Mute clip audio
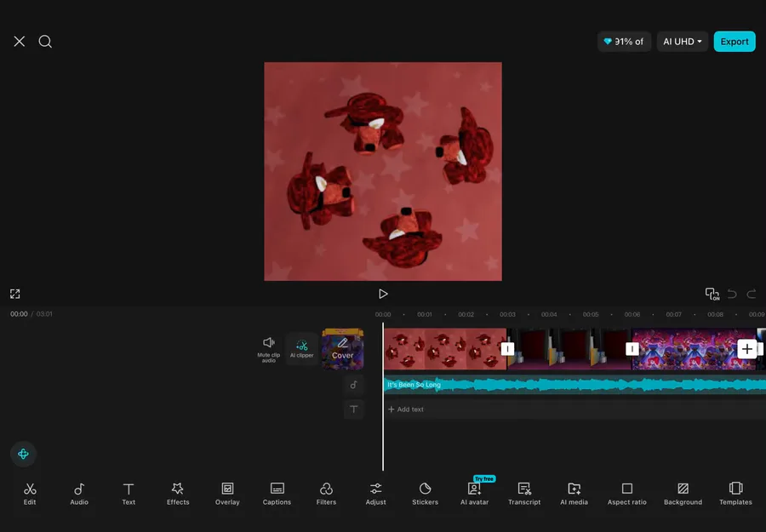 pyautogui.click(x=269, y=349)
